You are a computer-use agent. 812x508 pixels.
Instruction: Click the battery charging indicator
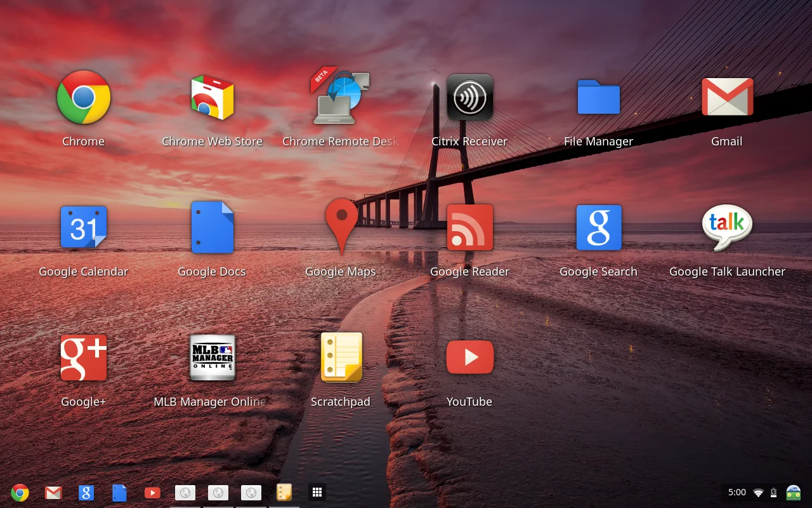pyautogui.click(x=773, y=492)
